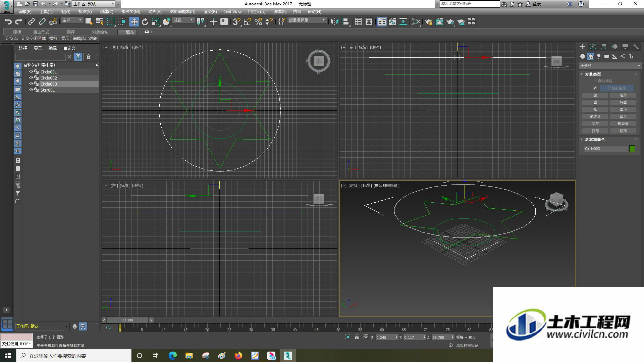The image size is (644, 363).
Task: Click the 文本 shape button
Action: (595, 123)
